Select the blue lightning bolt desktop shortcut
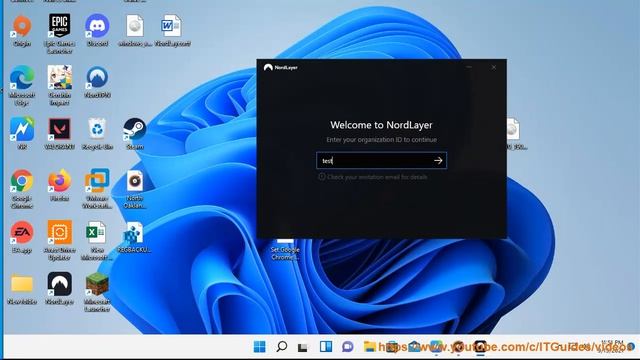The image size is (640, 360). 22,133
